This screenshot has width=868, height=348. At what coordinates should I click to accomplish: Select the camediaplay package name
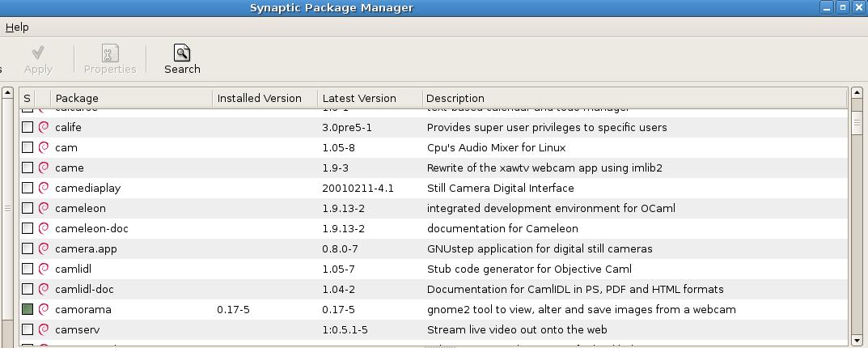87,189
